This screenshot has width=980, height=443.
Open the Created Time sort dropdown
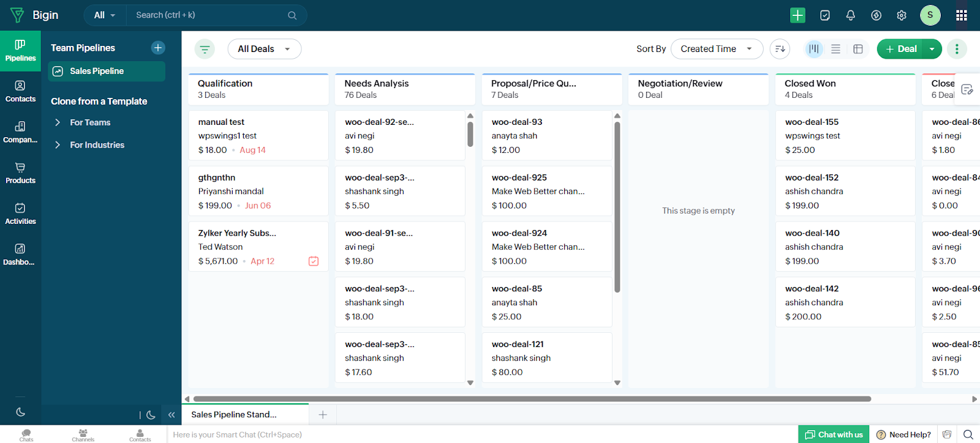point(716,49)
